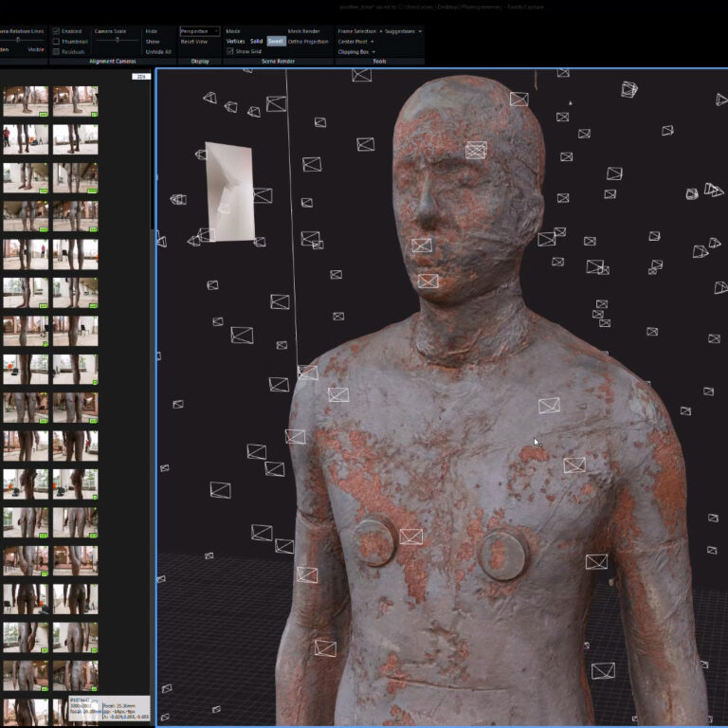Open the Perspective view dropdown
This screenshot has height=728, width=728.
[199, 31]
